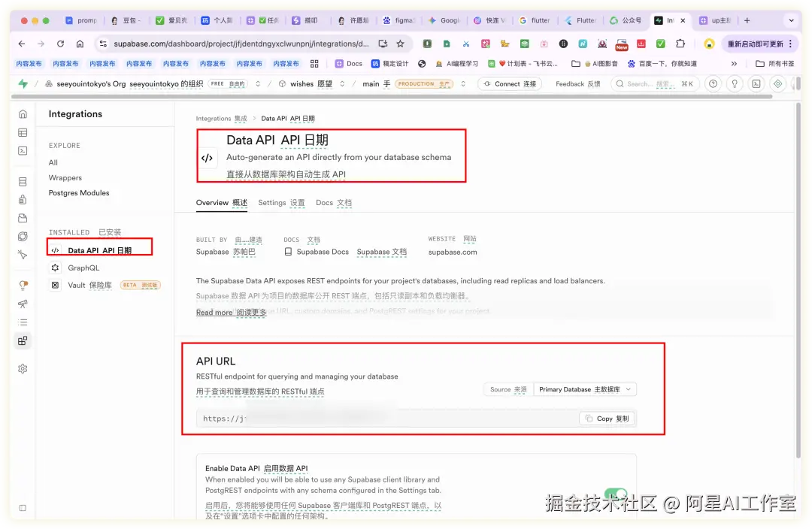Open a new browser tab

pyautogui.click(x=747, y=21)
